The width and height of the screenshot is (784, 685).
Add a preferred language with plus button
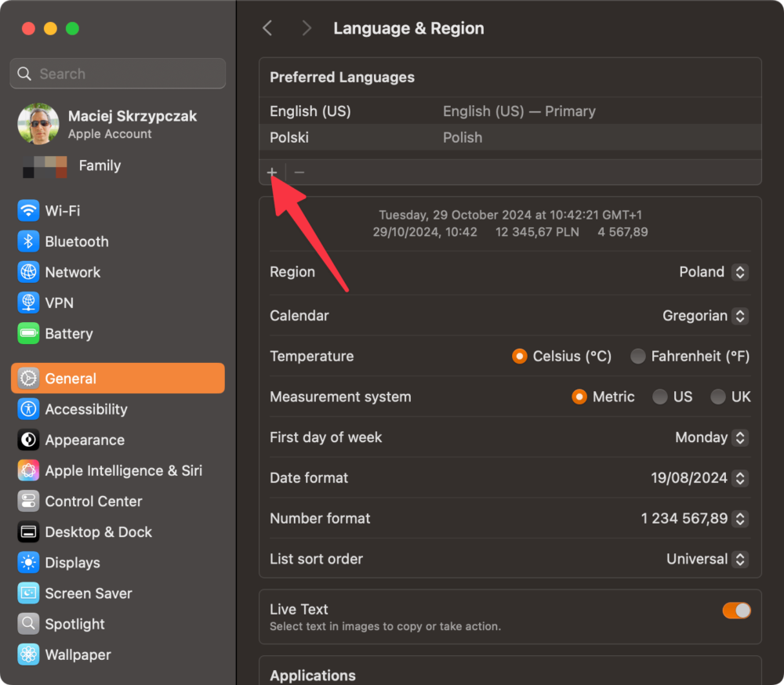tap(272, 172)
